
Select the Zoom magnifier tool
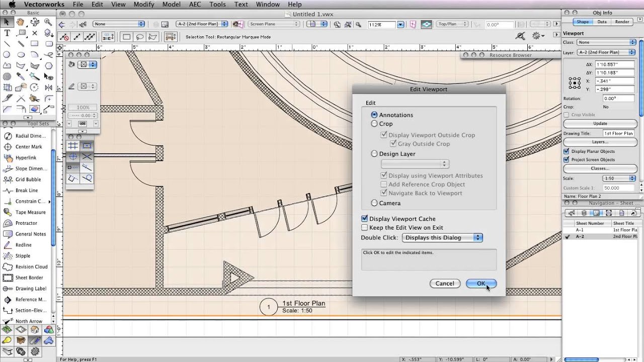pos(48,22)
